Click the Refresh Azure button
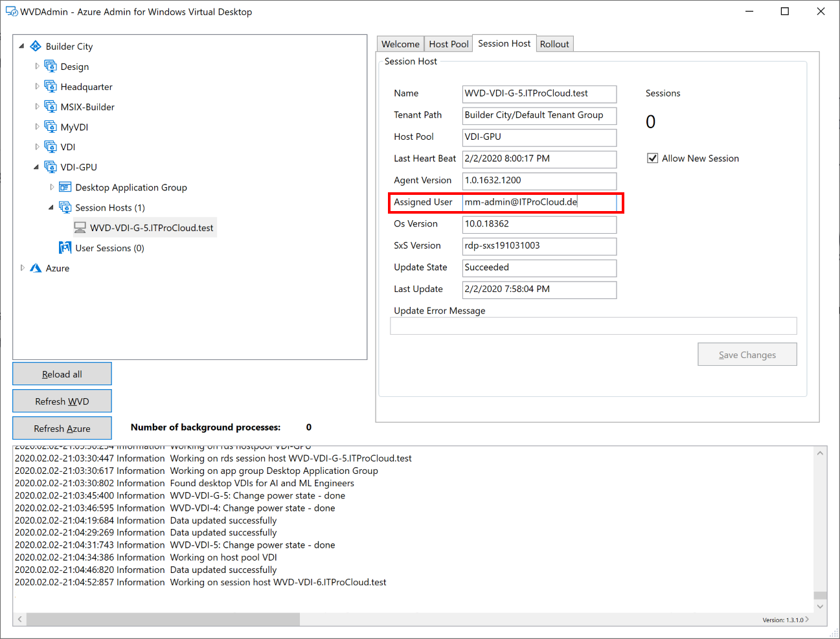The width and height of the screenshot is (840, 639). pyautogui.click(x=62, y=429)
